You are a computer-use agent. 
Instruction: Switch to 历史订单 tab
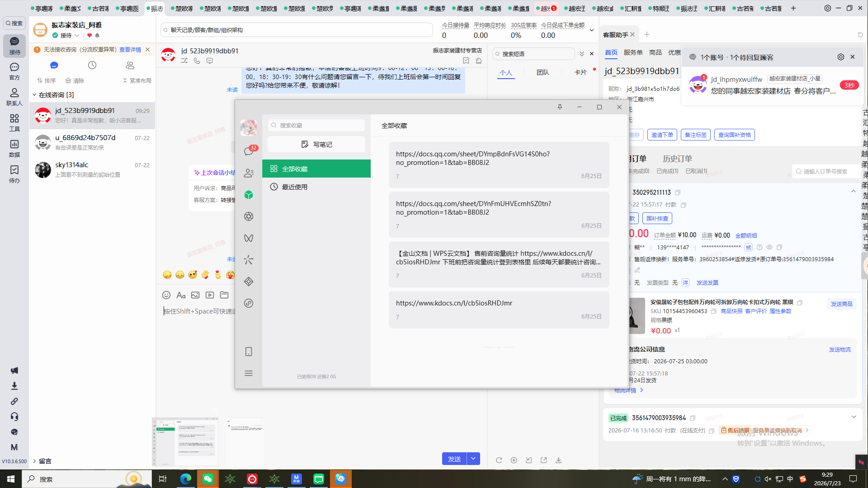677,159
